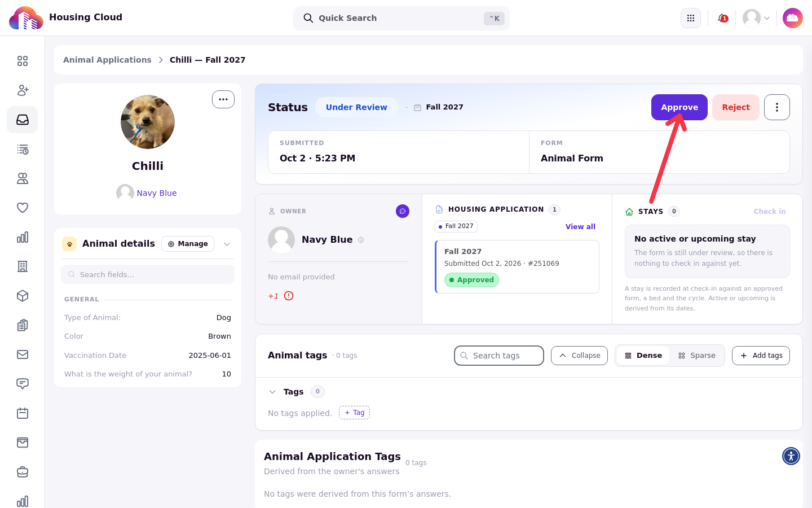This screenshot has width=812, height=508.
Task: Click the Manage button
Action: point(188,244)
